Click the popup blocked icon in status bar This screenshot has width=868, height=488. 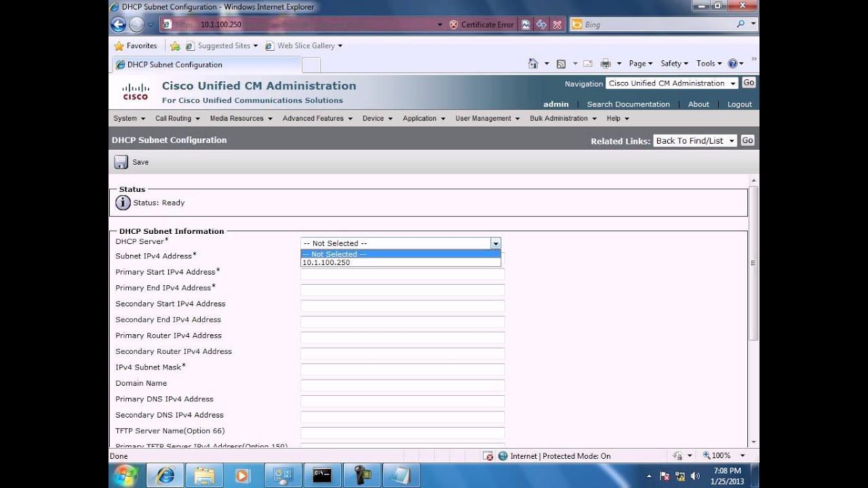coord(488,456)
